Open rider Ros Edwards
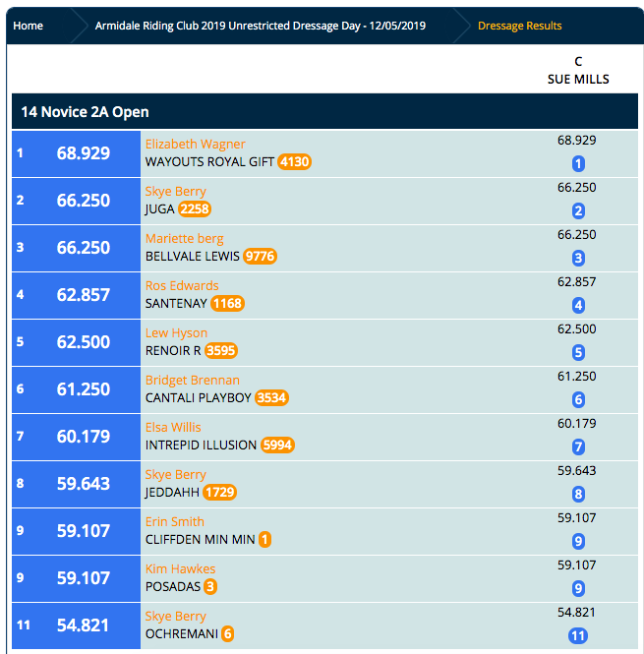Image resolution: width=644 pixels, height=654 pixels. pyautogui.click(x=182, y=286)
